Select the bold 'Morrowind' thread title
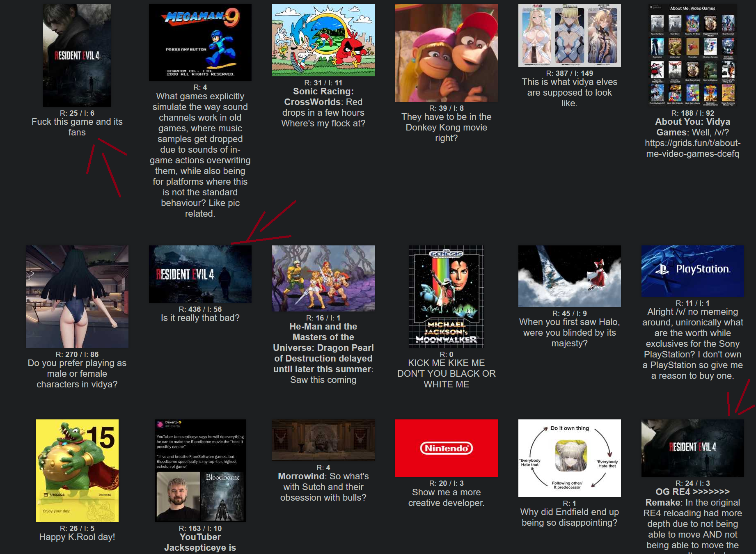This screenshot has width=756, height=554. pos(301,476)
